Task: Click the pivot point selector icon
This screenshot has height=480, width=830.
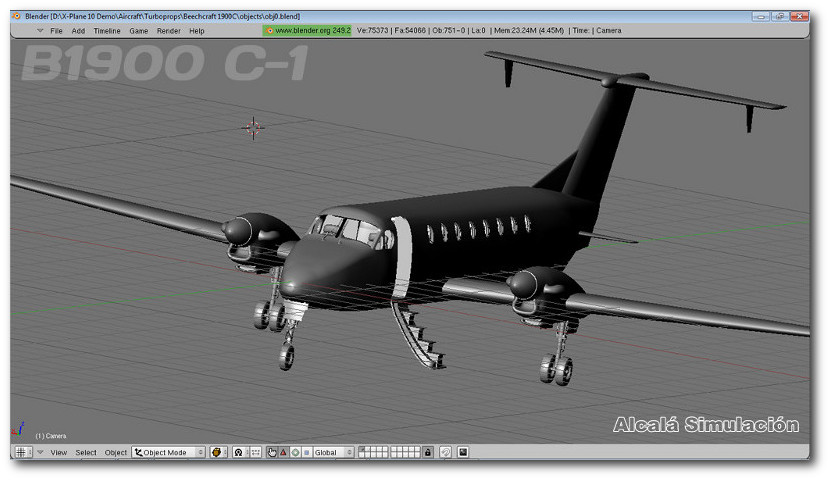Action: (x=239, y=453)
